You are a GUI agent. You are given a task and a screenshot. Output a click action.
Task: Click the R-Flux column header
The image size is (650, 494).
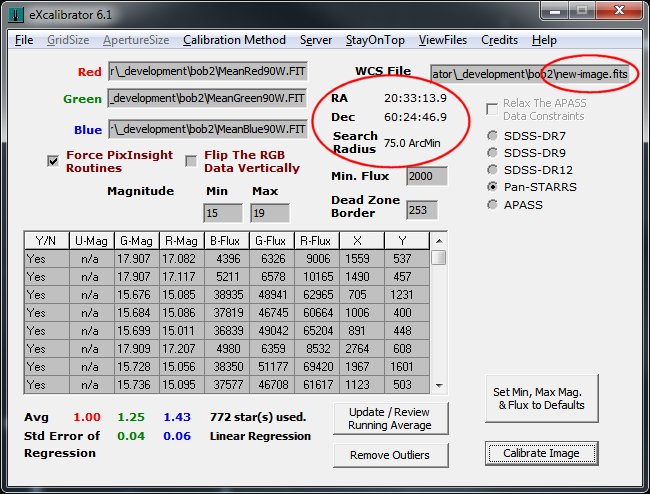[x=317, y=241]
